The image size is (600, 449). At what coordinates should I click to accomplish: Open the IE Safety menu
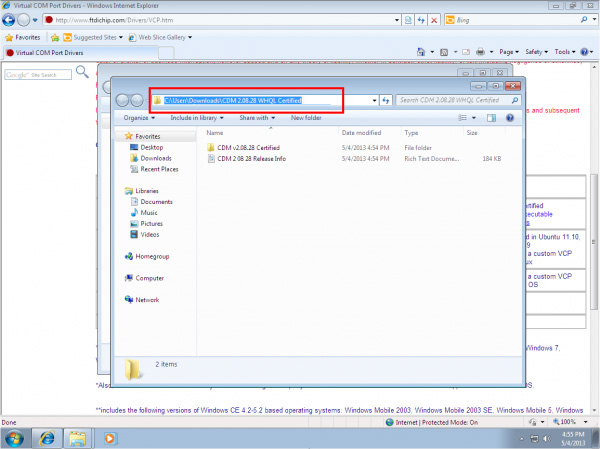coord(536,52)
